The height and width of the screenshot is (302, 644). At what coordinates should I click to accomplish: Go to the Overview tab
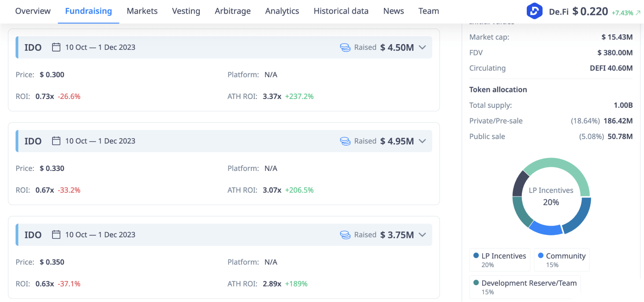(x=33, y=11)
